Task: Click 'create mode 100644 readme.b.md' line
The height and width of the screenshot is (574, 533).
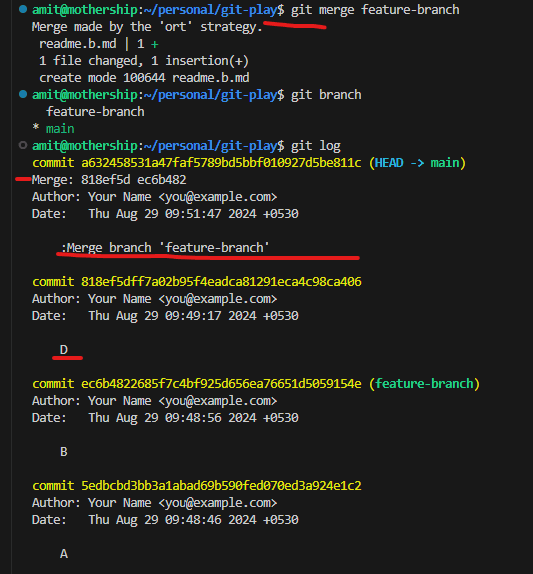Action: [144, 78]
